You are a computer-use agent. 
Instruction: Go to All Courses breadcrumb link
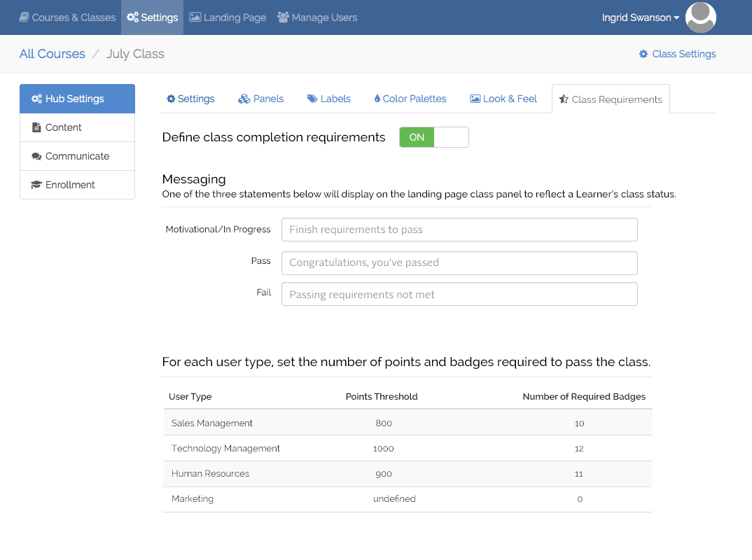53,54
